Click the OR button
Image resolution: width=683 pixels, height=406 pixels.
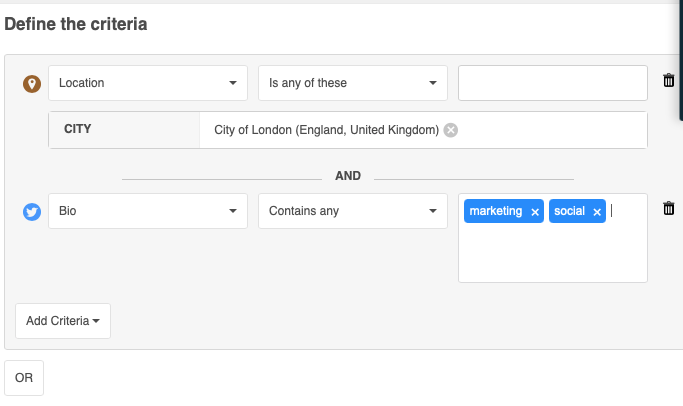pyautogui.click(x=24, y=378)
